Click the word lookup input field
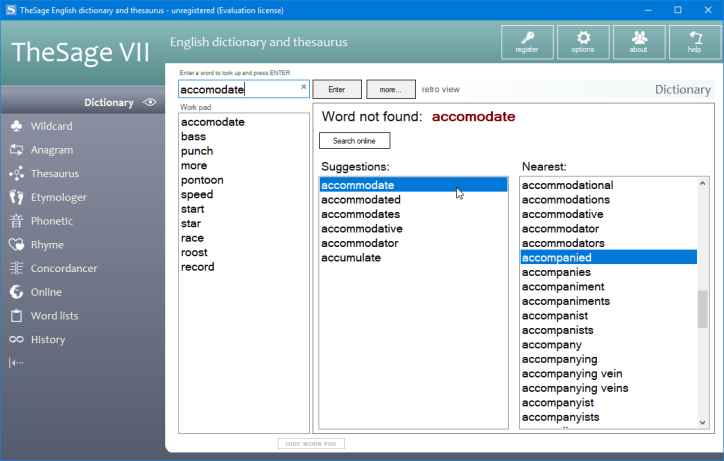Image resolution: width=724 pixels, height=461 pixels. 238,89
